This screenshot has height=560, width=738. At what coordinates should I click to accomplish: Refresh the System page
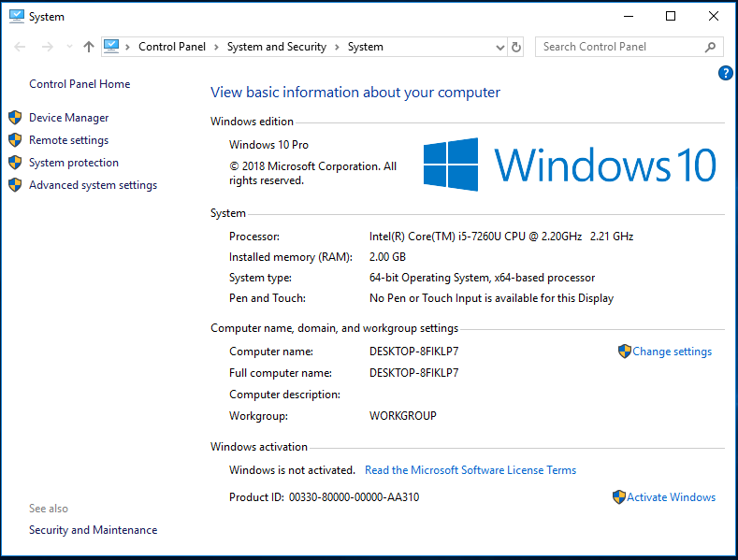516,47
